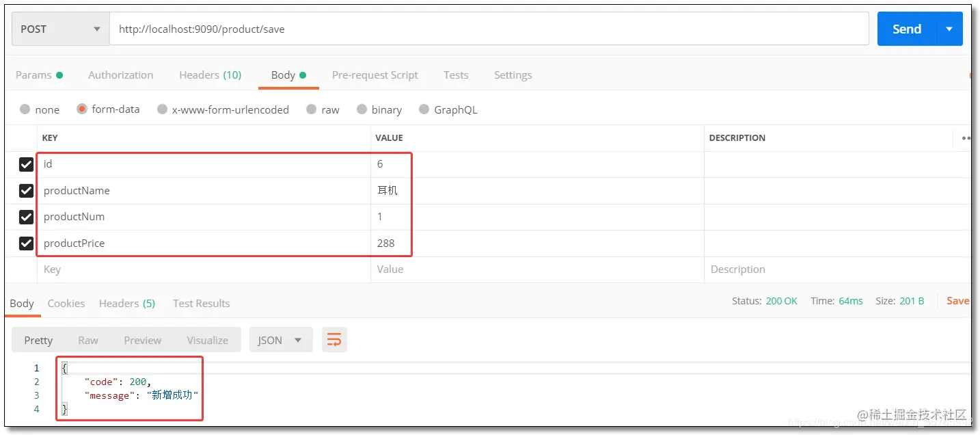Click the 200 OK status text
Viewport: 980px width, 435px height.
click(x=782, y=301)
